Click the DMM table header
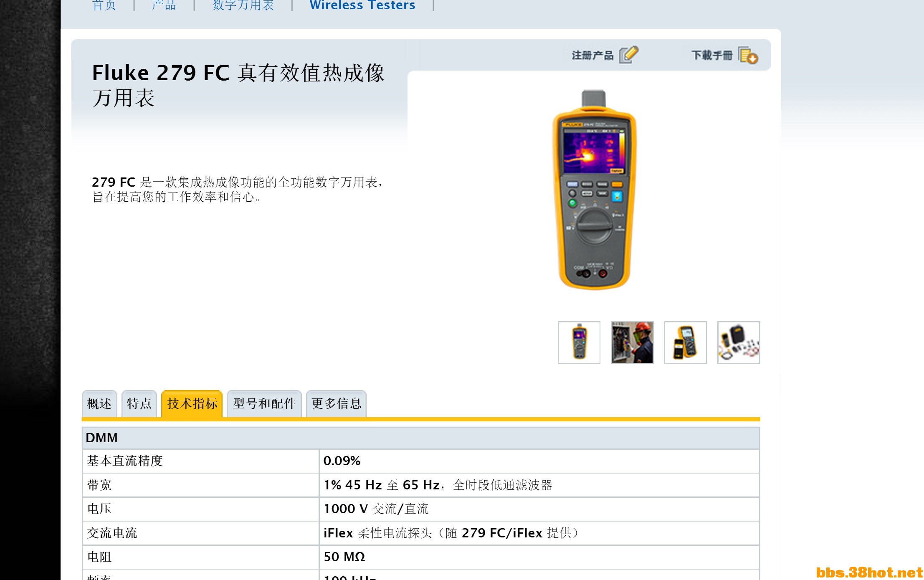Screen dimensions: 924x580 [421, 438]
